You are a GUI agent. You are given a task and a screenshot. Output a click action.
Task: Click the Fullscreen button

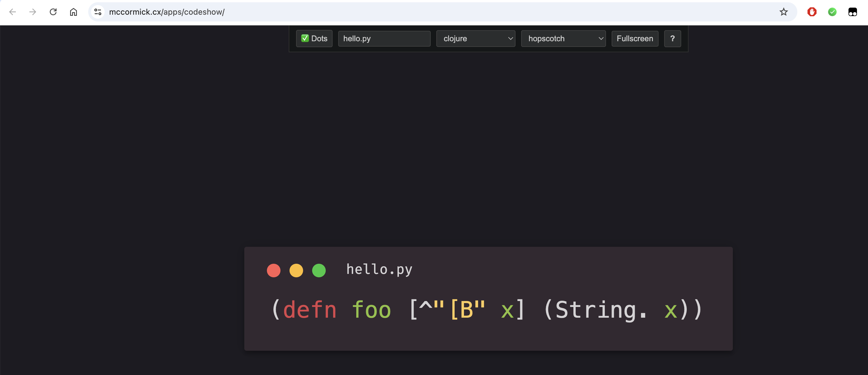pyautogui.click(x=635, y=39)
